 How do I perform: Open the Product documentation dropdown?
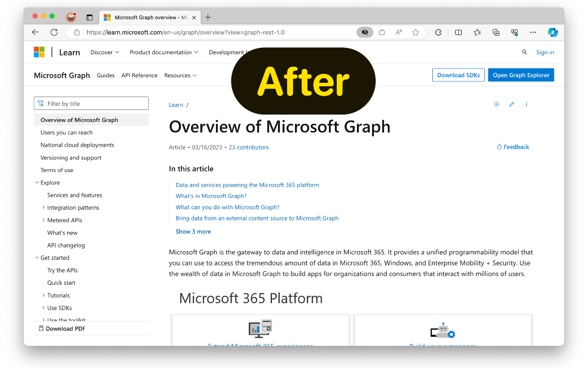164,52
